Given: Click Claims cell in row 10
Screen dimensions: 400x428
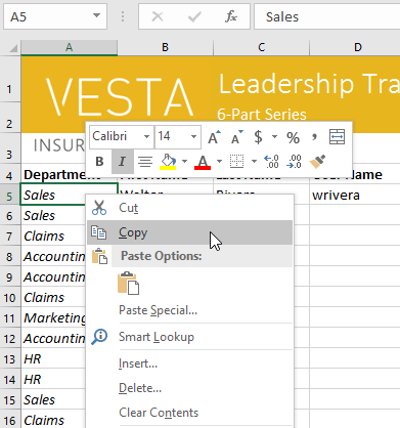Looking at the screenshot, I should 53,297.
